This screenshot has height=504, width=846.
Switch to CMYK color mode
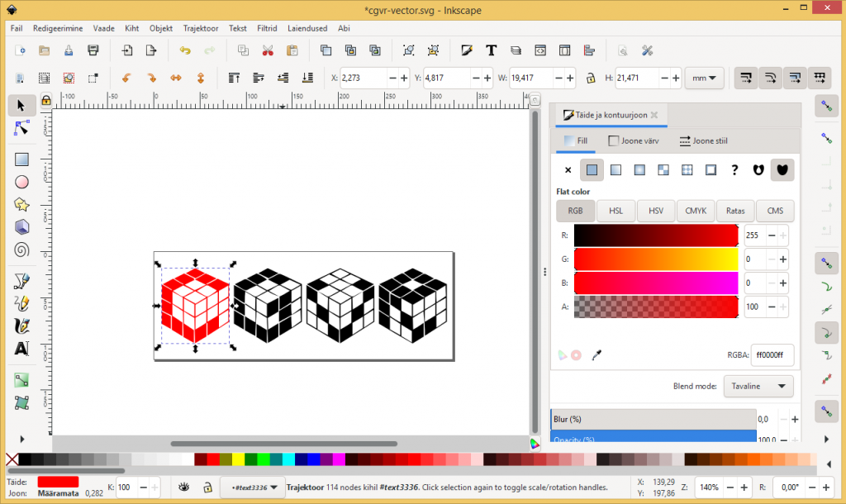click(696, 211)
